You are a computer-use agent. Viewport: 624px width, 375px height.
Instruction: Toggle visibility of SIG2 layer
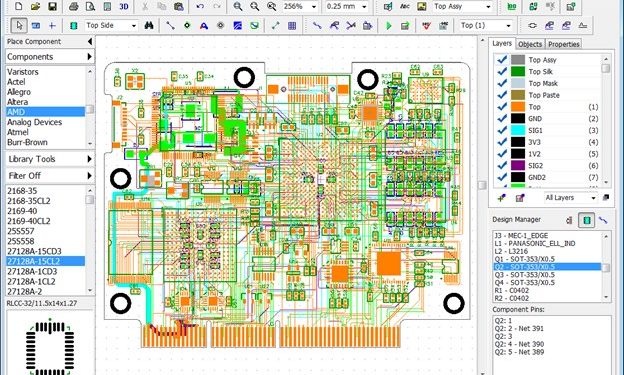point(502,165)
